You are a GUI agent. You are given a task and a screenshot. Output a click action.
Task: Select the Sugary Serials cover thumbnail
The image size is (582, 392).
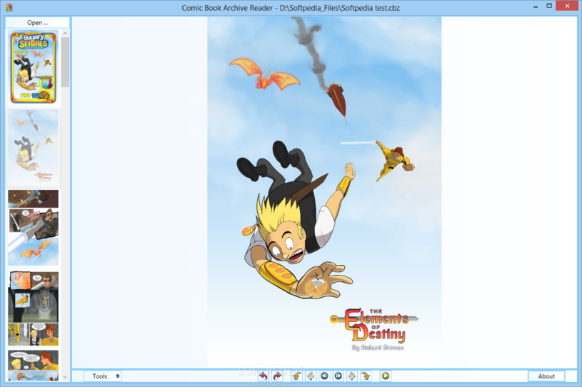(x=34, y=67)
